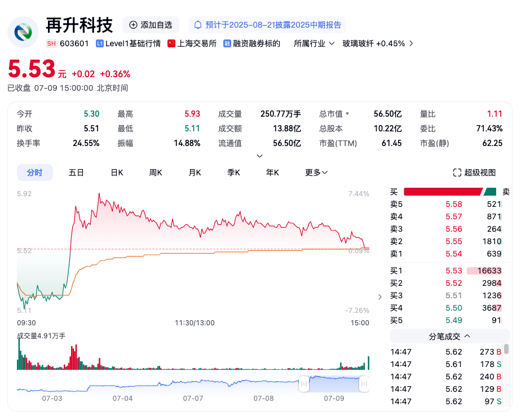The height and width of the screenshot is (420, 521).
Task: Click the 07-08 date on the range timeline
Action: (x=263, y=398)
